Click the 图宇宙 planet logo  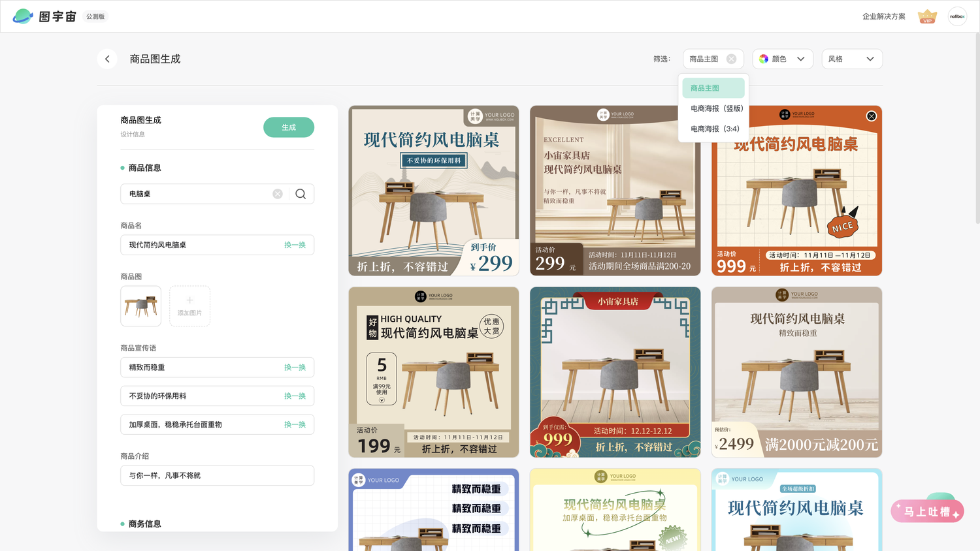coord(23,16)
